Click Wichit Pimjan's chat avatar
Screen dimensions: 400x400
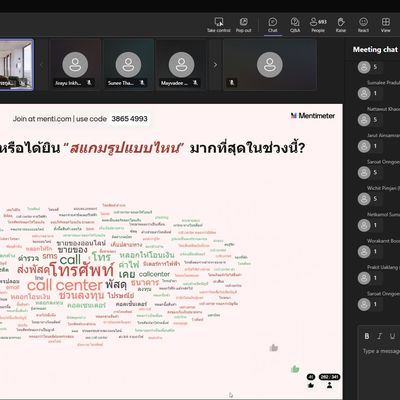(364, 199)
